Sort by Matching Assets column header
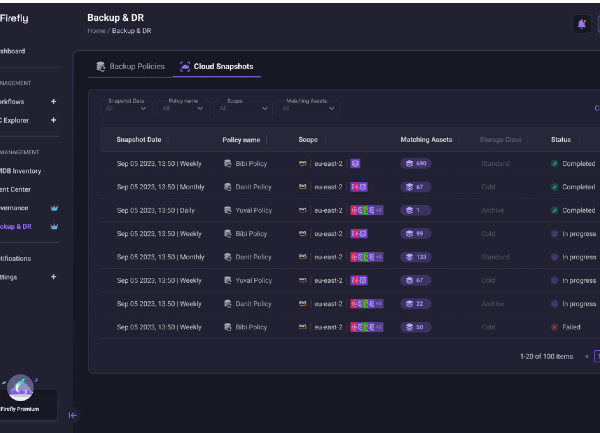 click(426, 140)
